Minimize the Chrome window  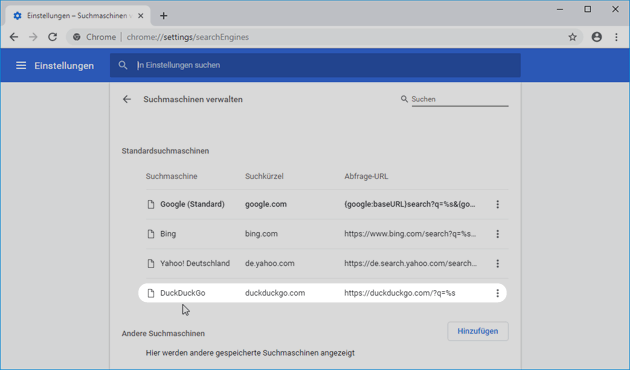560,9
